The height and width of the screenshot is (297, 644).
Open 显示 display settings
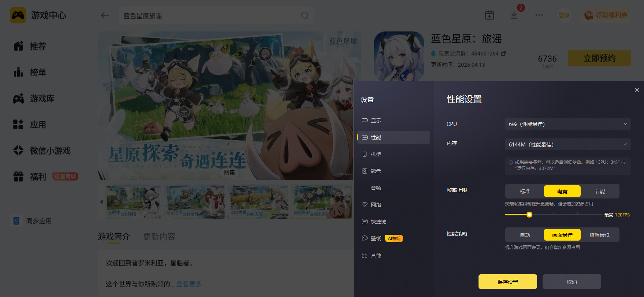click(394, 120)
